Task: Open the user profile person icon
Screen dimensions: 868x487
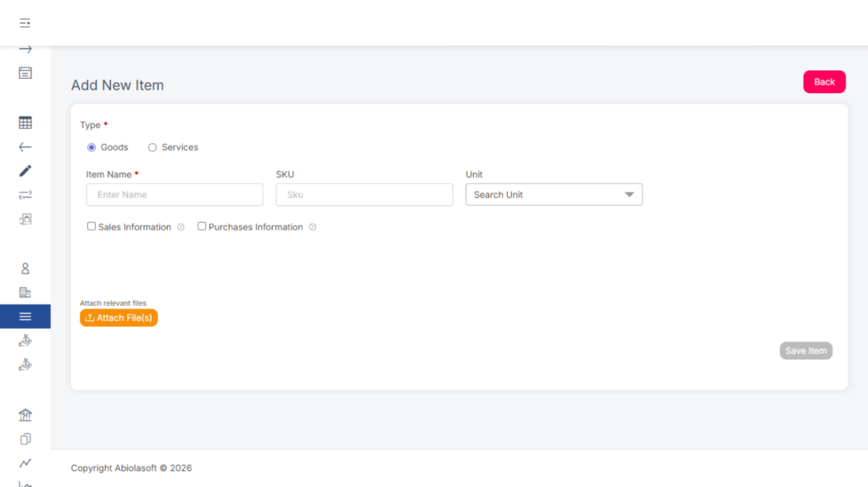Action: coord(25,268)
